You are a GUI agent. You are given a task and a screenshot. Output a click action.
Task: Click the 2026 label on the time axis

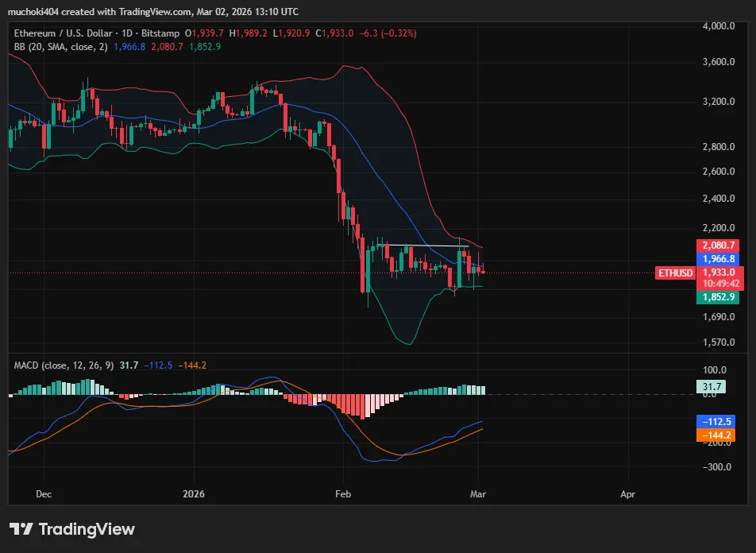point(193,493)
